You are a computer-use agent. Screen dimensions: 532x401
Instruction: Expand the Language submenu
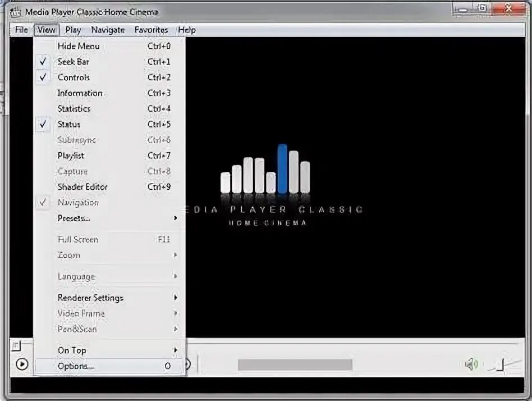[109, 276]
